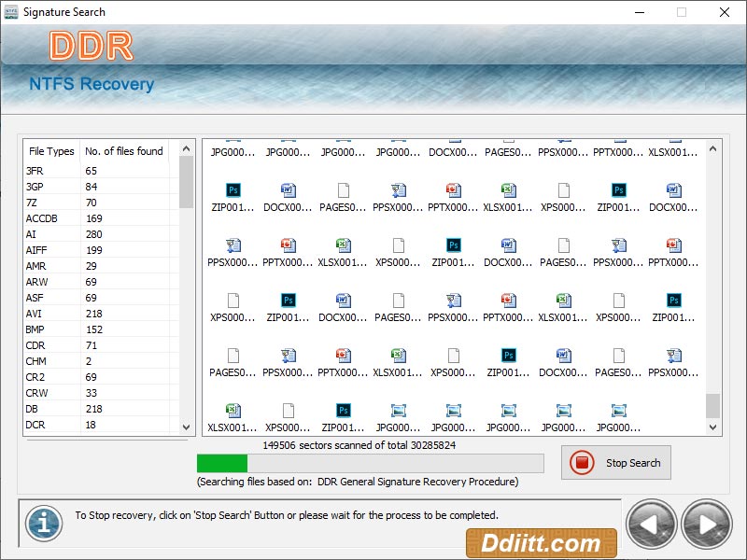Click the back navigation arrow button
Image resolution: width=747 pixels, height=560 pixels.
pyautogui.click(x=651, y=524)
